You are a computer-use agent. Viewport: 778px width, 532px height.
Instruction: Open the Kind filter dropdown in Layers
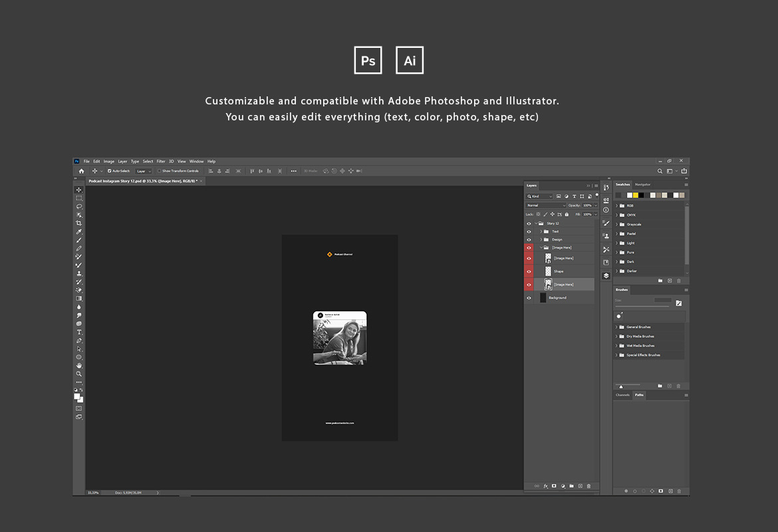540,197
